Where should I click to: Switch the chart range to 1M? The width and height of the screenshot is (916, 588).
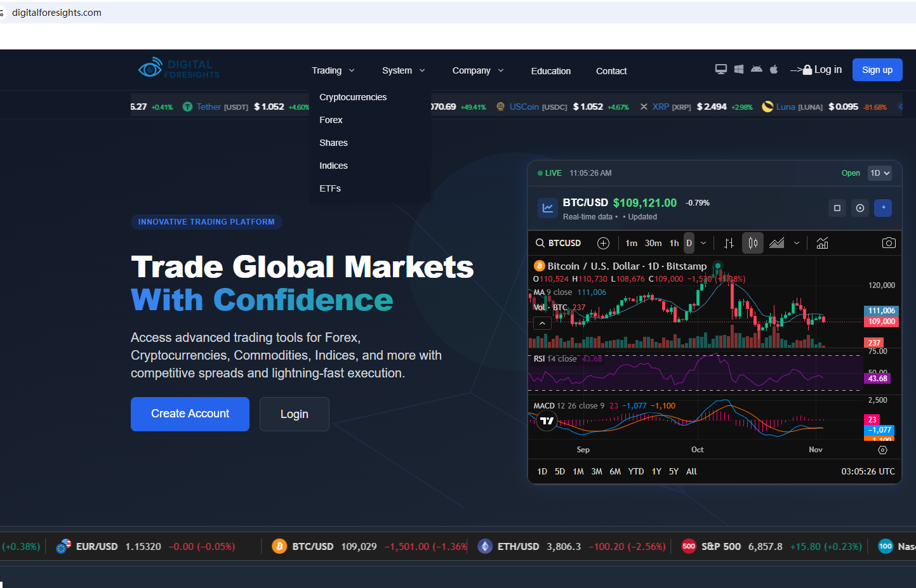coord(578,471)
